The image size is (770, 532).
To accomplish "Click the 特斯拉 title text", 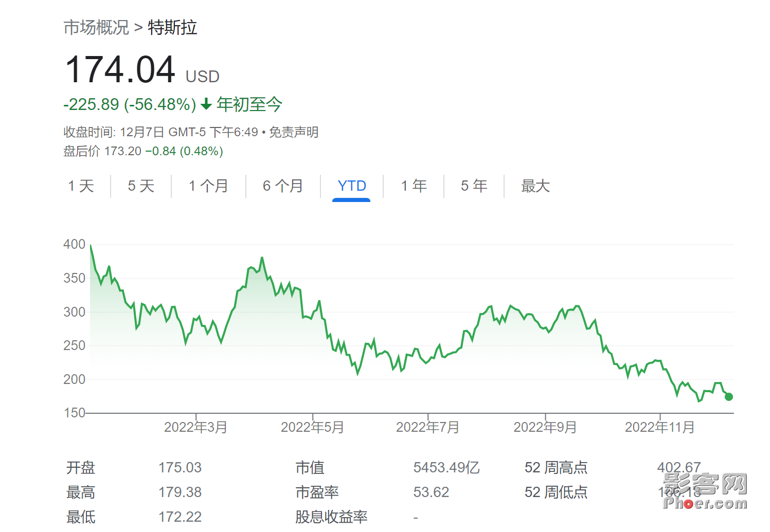I will [172, 27].
